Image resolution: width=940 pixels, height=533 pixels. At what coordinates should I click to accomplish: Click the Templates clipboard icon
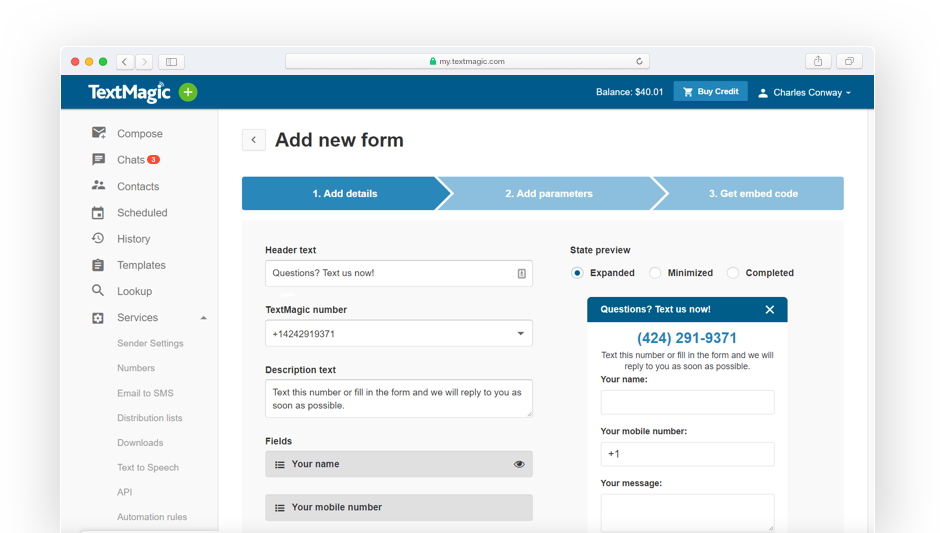coord(98,265)
